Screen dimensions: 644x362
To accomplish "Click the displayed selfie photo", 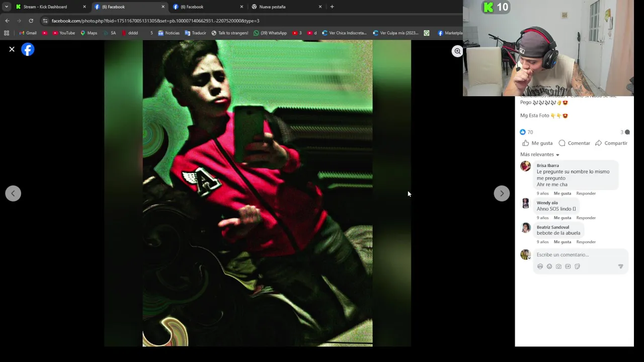I will tap(258, 194).
